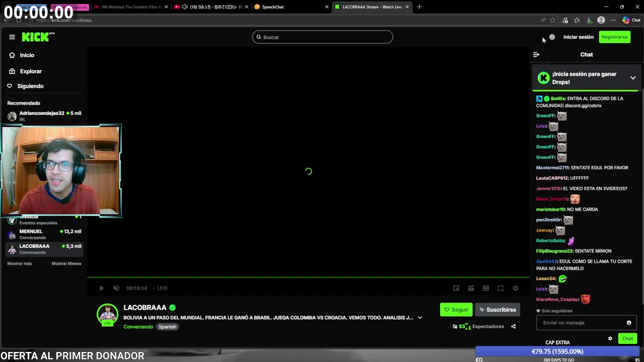The height and width of the screenshot is (362, 644).
Task: Click LACOBRAAA's channel avatar
Action: click(x=107, y=314)
